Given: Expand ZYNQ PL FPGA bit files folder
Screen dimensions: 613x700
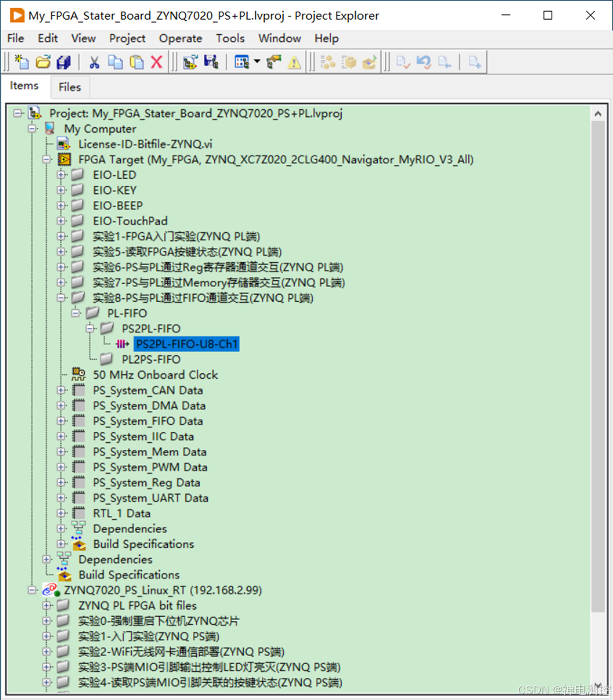Looking at the screenshot, I should click(x=47, y=606).
